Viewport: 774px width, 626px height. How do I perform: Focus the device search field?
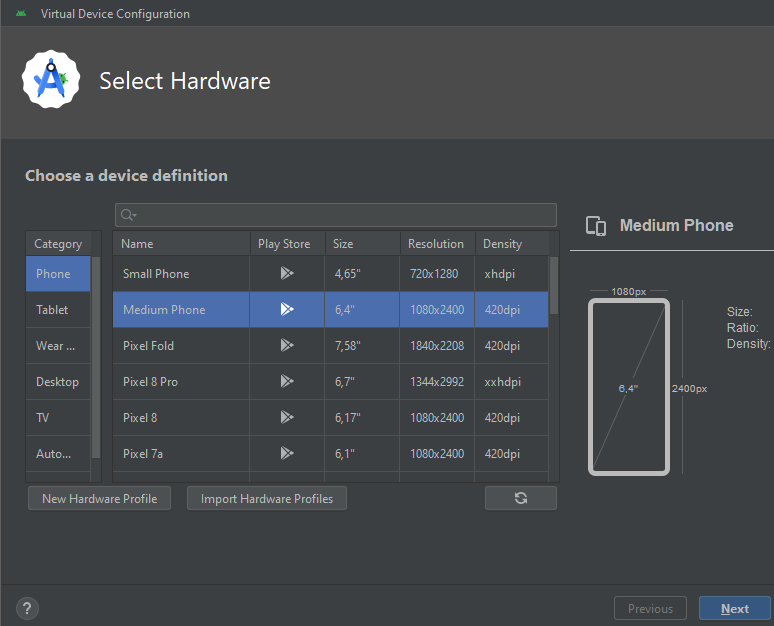(336, 215)
